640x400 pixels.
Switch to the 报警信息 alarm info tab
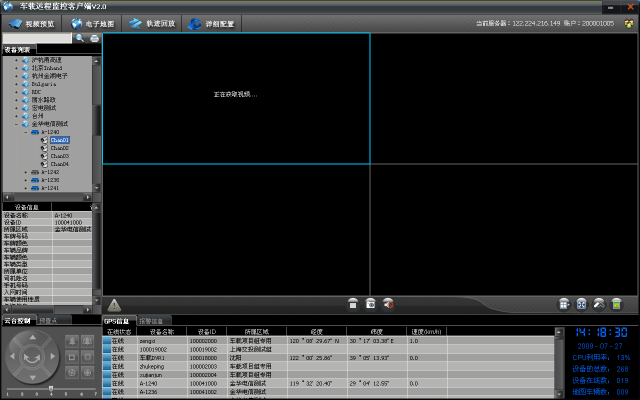pyautogui.click(x=150, y=321)
